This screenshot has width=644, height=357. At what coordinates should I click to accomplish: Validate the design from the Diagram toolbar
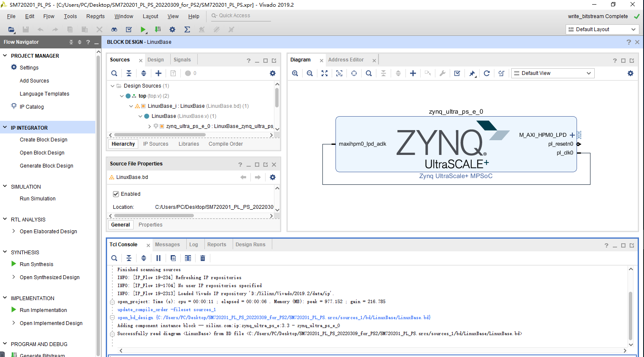[457, 73]
